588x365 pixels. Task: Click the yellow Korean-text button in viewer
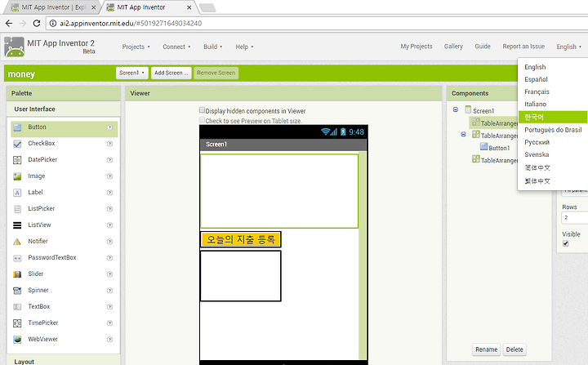tap(240, 239)
